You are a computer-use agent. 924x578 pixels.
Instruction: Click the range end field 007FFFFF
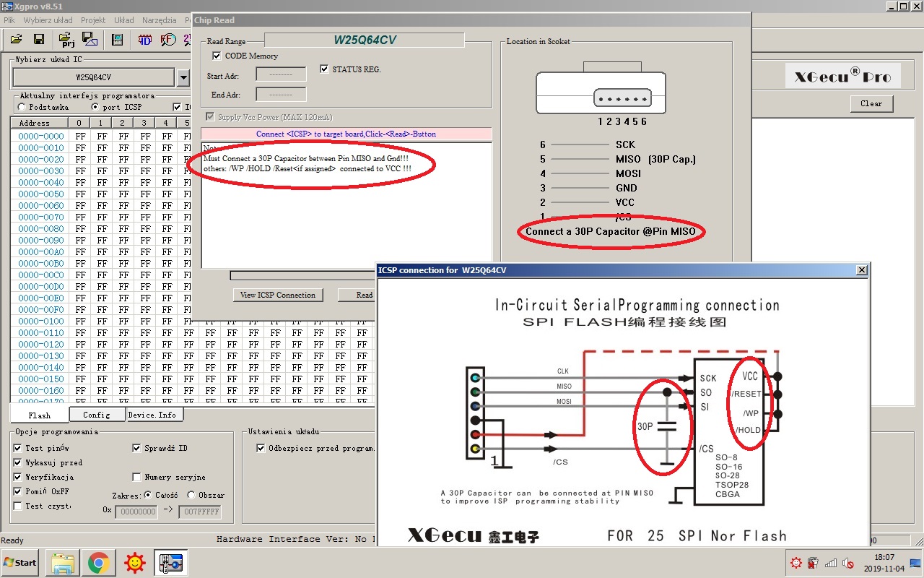200,512
